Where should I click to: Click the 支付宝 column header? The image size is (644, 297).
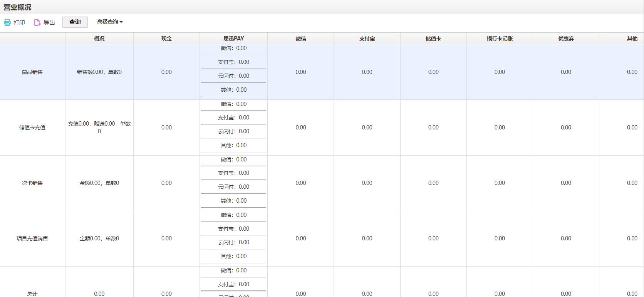coord(367,39)
